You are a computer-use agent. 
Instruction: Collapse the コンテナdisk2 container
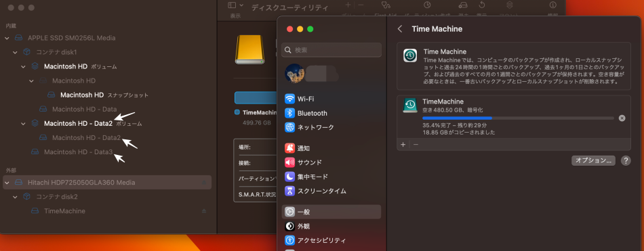(15, 197)
